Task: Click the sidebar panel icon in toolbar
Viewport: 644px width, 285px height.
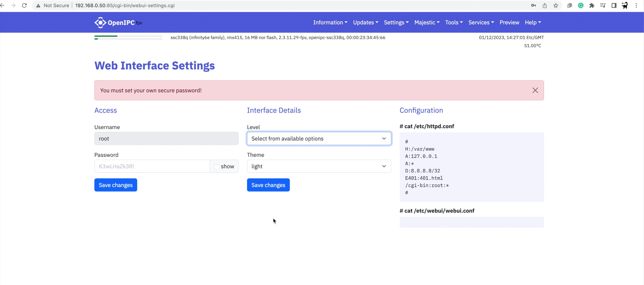Action: 614,5
